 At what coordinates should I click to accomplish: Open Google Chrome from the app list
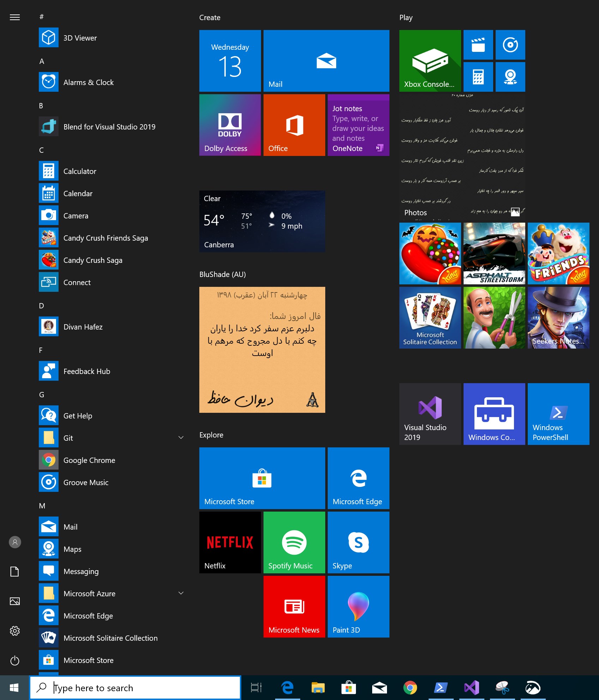[x=111, y=460]
